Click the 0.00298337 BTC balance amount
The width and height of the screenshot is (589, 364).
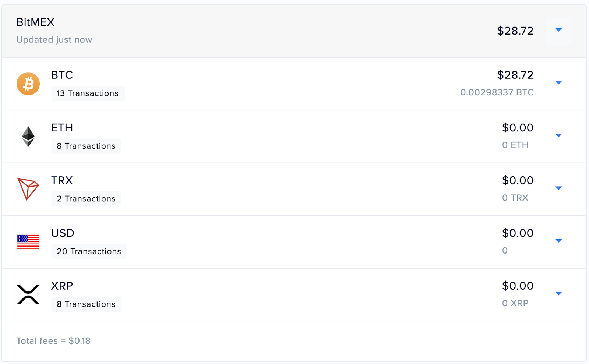coord(497,92)
